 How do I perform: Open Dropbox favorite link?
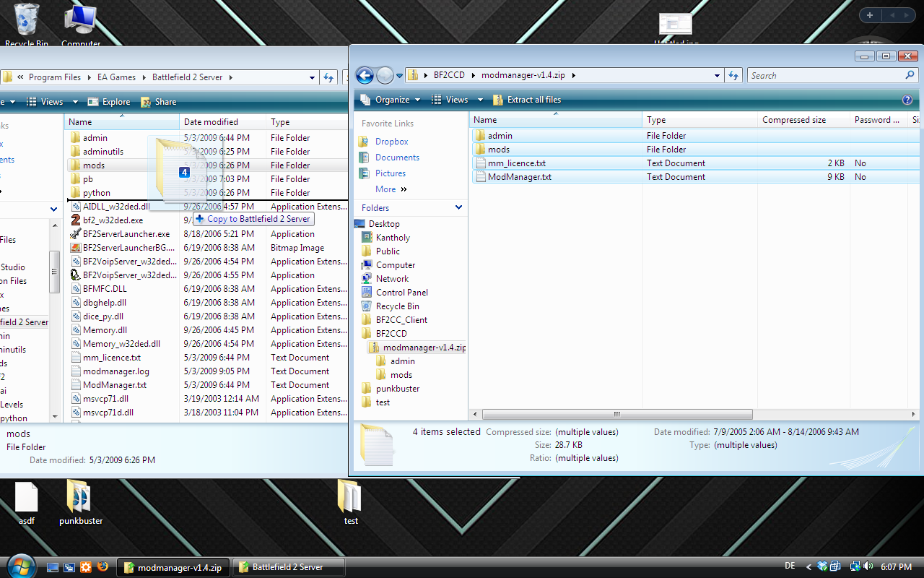[391, 142]
